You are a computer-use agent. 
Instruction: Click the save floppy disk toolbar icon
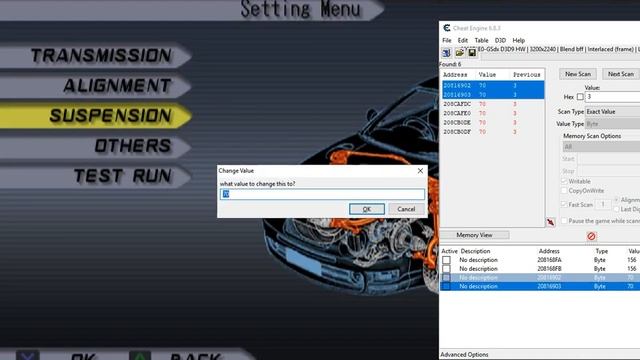click(x=472, y=53)
